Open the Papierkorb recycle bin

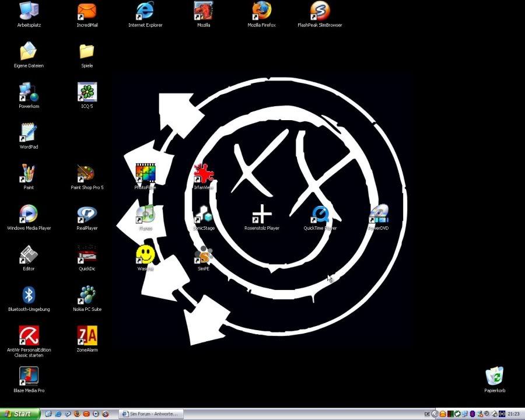[495, 376]
